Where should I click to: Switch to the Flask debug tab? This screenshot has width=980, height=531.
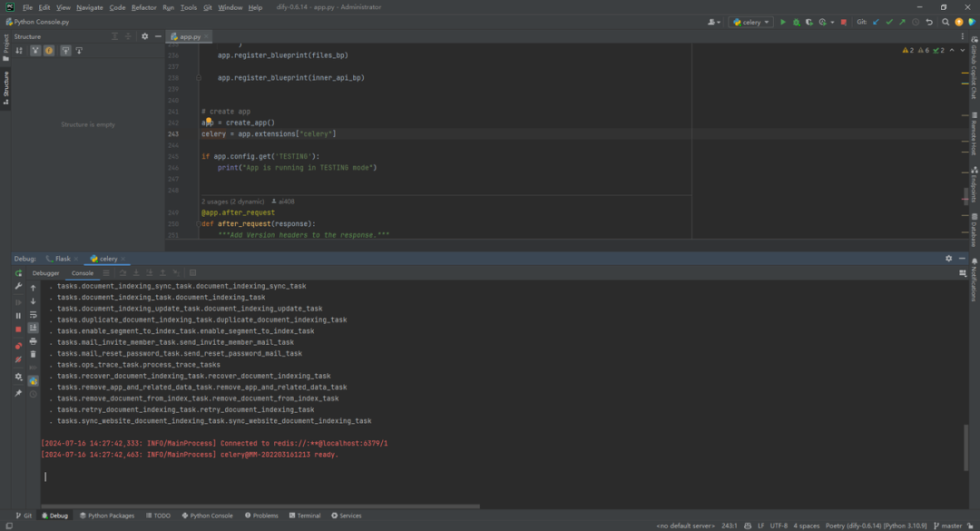(x=59, y=259)
